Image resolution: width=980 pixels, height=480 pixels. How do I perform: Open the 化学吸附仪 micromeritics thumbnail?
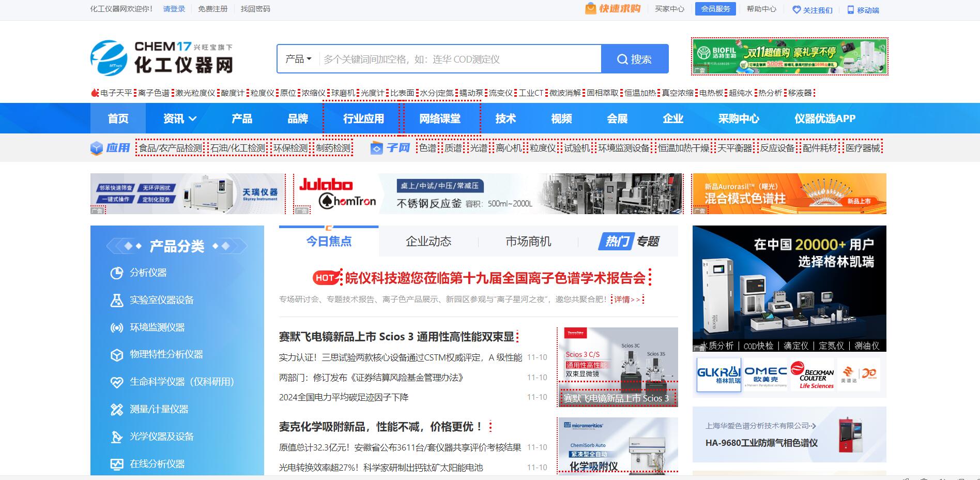(618, 446)
